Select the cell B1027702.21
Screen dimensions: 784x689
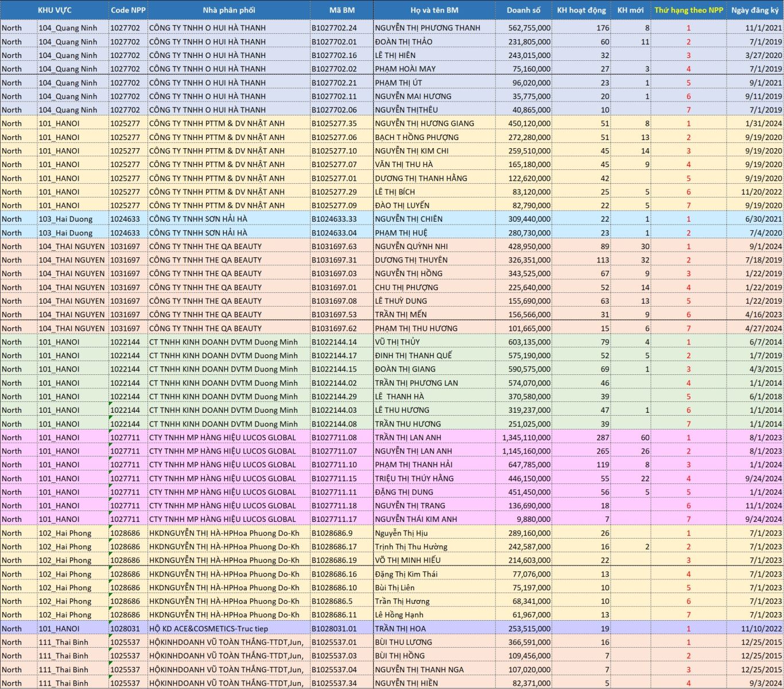(x=342, y=83)
